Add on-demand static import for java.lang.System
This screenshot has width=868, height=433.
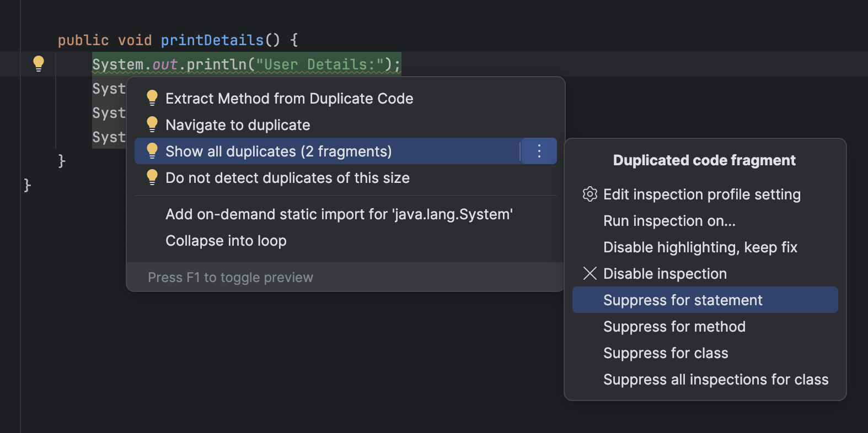(339, 214)
